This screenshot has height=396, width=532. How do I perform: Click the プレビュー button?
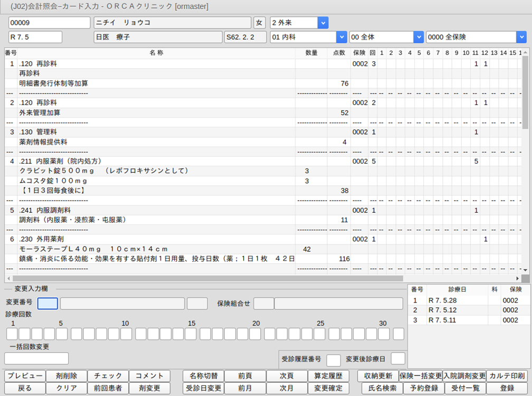coord(24,376)
